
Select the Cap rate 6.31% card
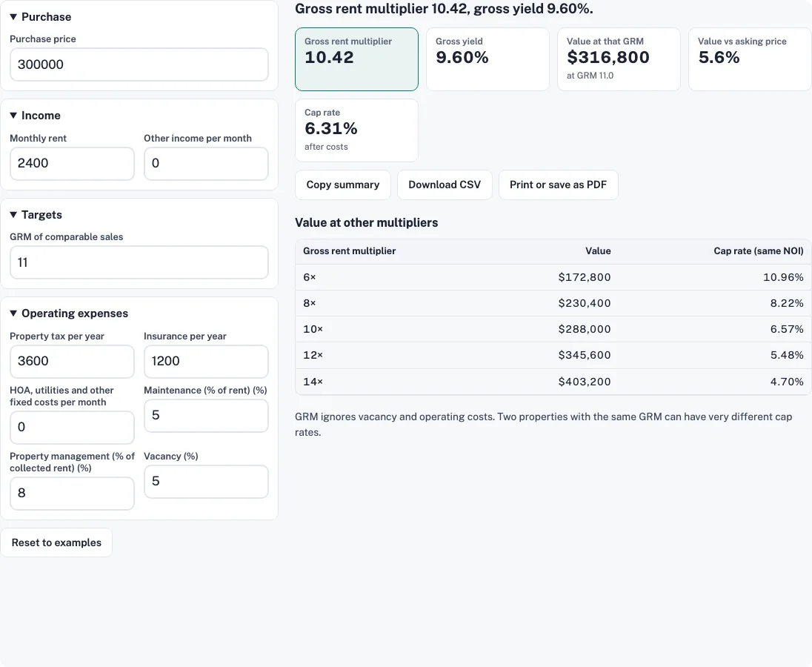(356, 130)
